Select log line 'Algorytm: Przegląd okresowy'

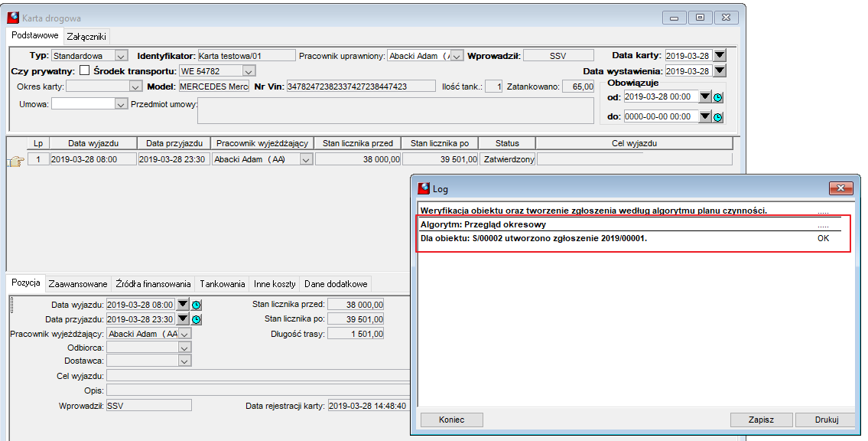[x=630, y=225]
